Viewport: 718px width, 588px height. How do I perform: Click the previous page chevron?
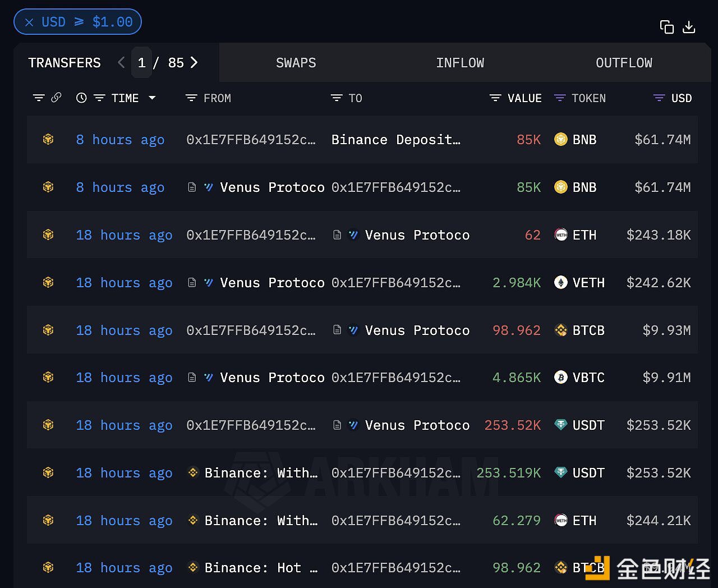point(121,63)
